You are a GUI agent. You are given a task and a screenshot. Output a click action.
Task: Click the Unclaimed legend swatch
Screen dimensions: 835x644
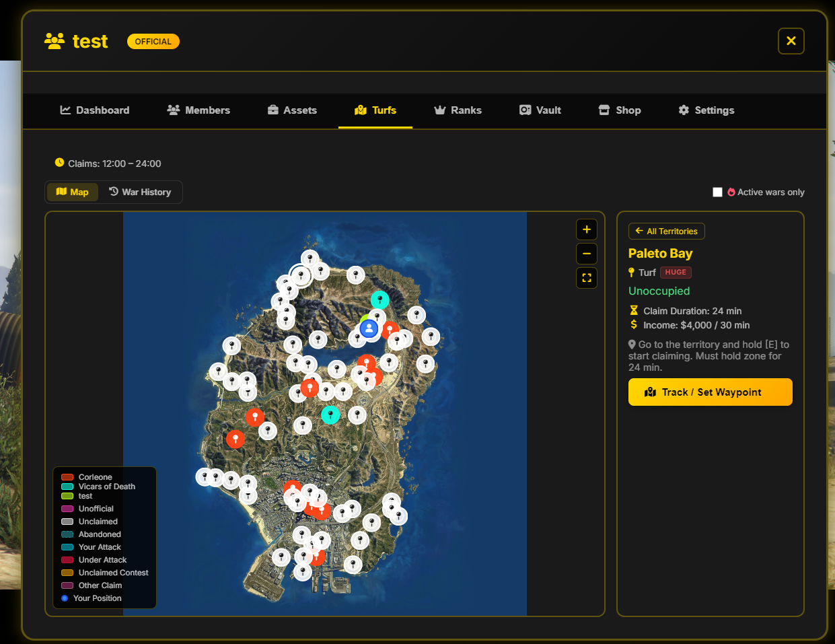pos(67,522)
